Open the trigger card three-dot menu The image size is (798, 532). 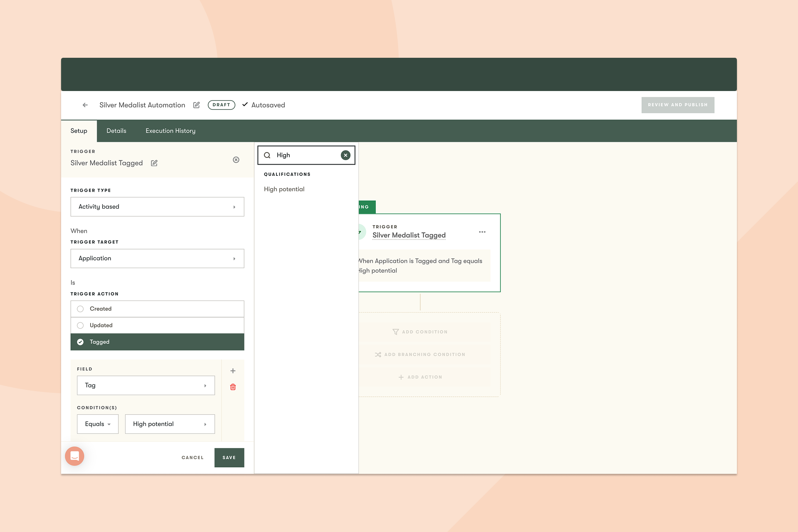click(482, 232)
